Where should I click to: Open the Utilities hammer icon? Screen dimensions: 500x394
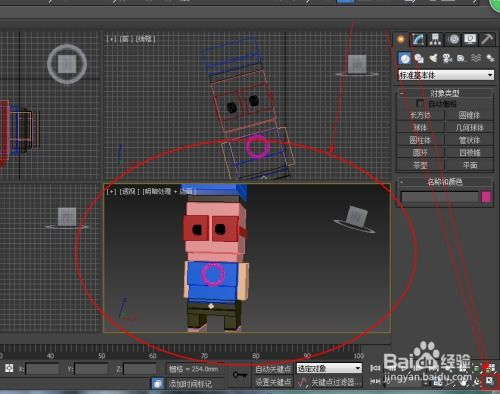pos(487,39)
